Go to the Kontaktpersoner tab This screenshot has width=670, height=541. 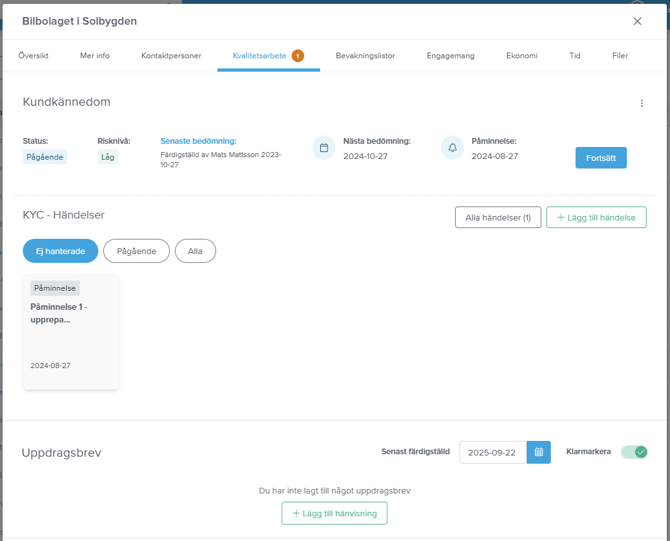click(x=171, y=56)
